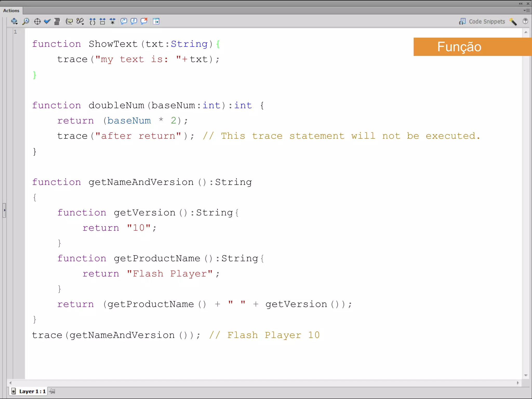The width and height of the screenshot is (532, 399).
Task: Apply block comment
Action: click(124, 21)
